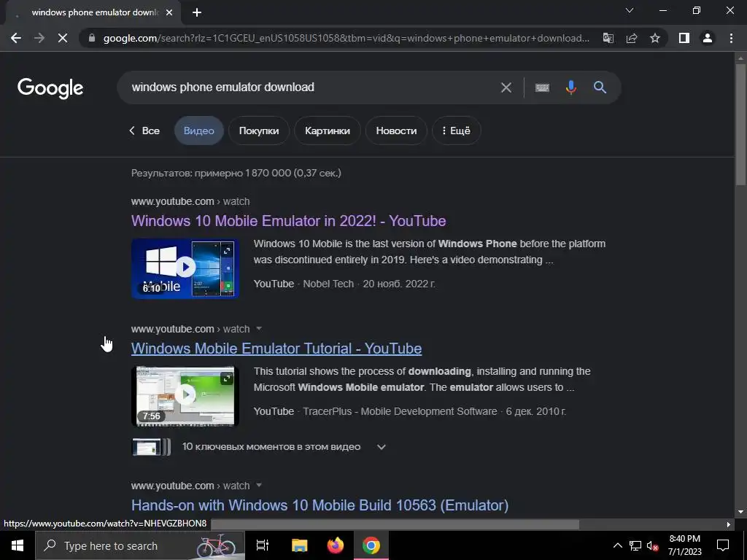Switch to the Все results tab

pyautogui.click(x=144, y=131)
